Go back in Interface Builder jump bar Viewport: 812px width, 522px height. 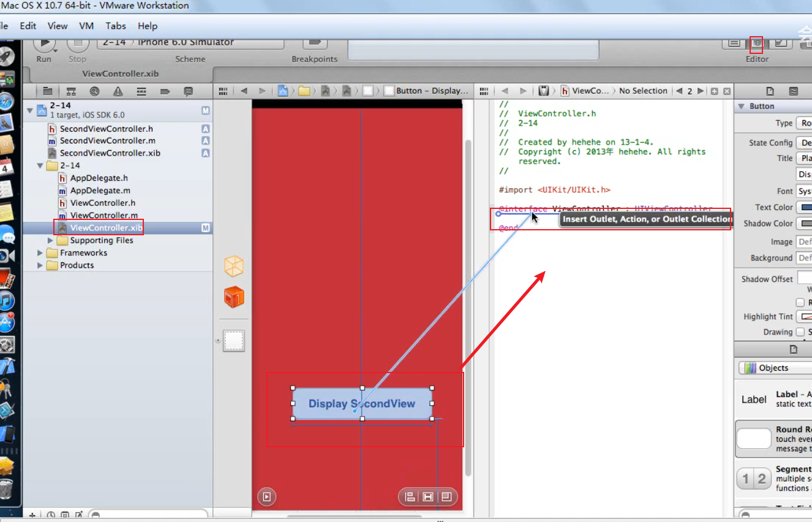click(244, 91)
